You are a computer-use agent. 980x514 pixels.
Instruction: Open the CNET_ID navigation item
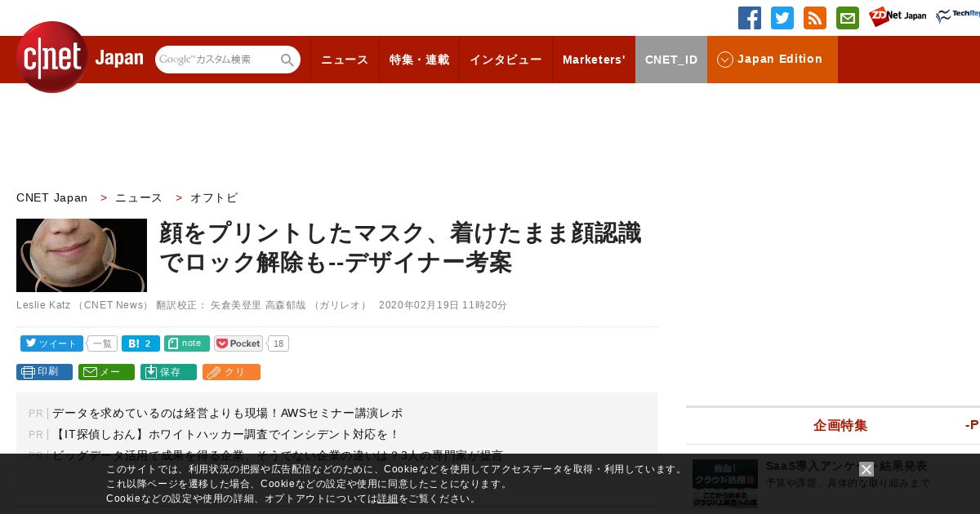coord(671,60)
